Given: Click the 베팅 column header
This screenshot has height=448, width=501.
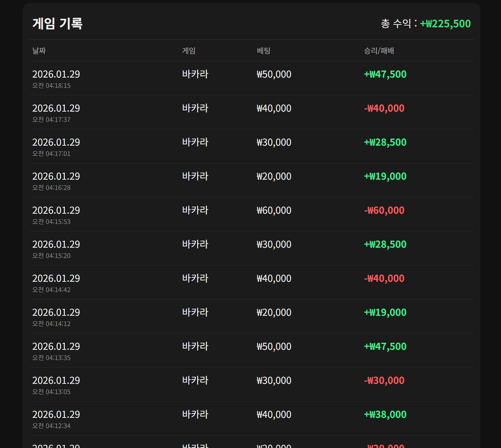Looking at the screenshot, I should (x=263, y=51).
